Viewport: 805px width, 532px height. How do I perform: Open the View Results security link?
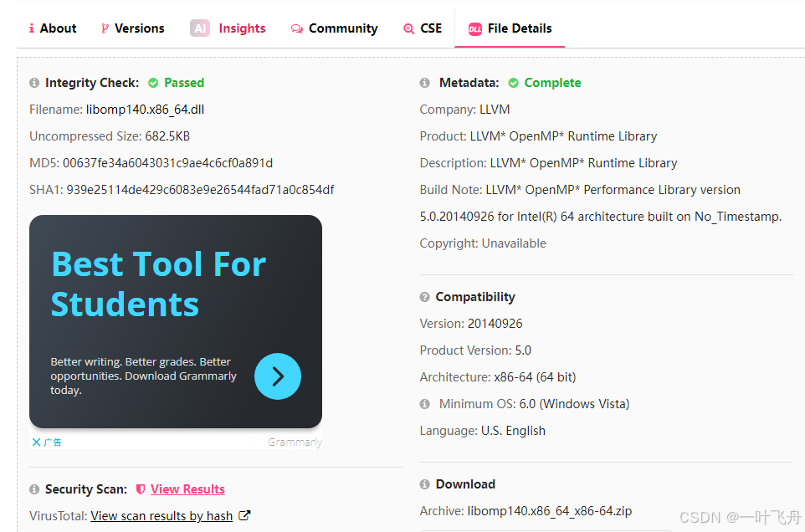click(187, 489)
